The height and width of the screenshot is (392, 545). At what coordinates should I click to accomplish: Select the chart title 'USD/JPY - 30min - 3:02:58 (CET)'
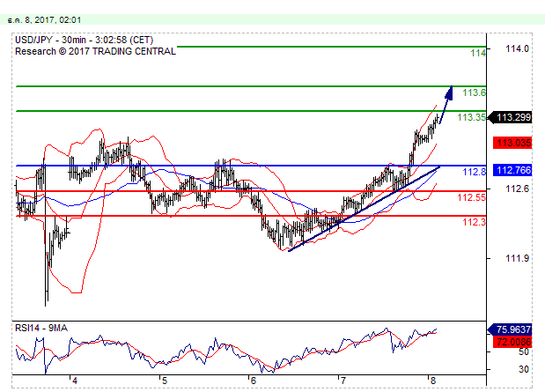coord(85,40)
